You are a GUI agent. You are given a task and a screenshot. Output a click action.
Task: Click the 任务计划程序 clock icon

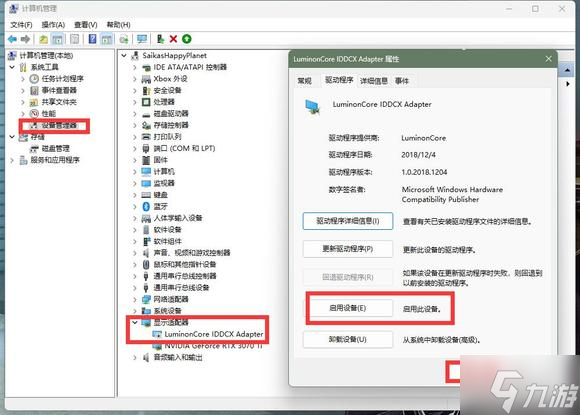click(x=34, y=78)
